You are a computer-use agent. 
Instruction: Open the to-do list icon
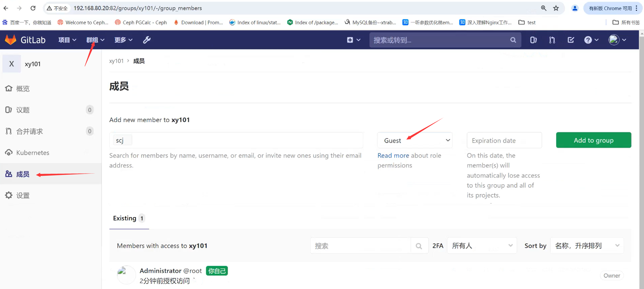[x=571, y=40]
